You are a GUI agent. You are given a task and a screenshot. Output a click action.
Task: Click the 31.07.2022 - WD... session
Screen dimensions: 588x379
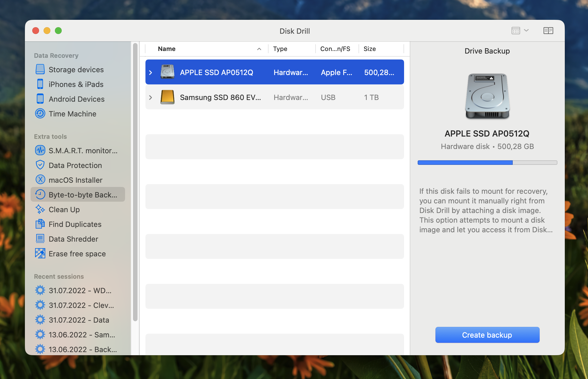pyautogui.click(x=79, y=291)
